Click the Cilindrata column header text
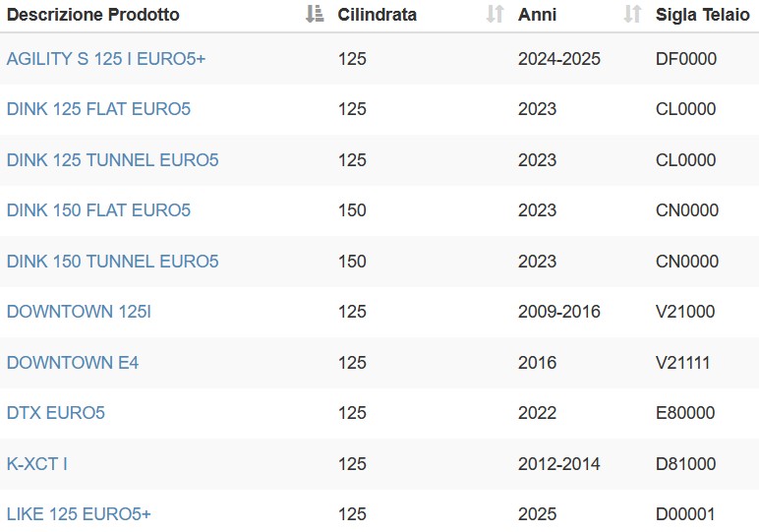This screenshot has width=759, height=532. (x=378, y=15)
